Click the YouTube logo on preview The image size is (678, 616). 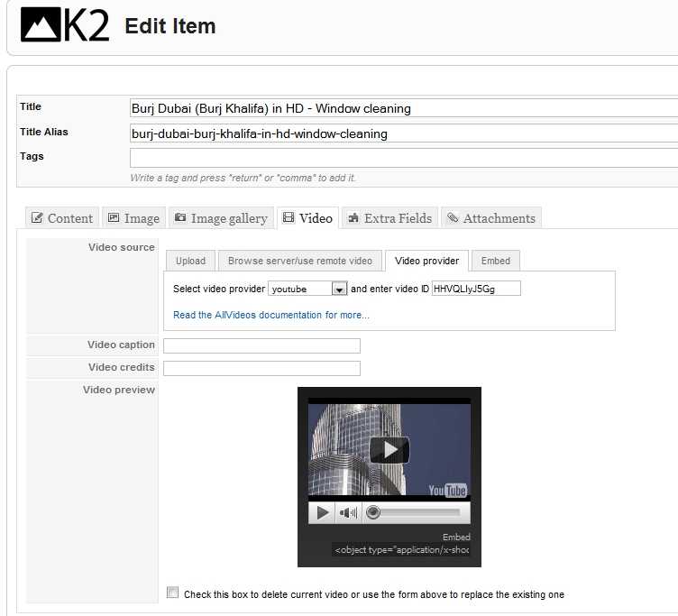point(447,491)
